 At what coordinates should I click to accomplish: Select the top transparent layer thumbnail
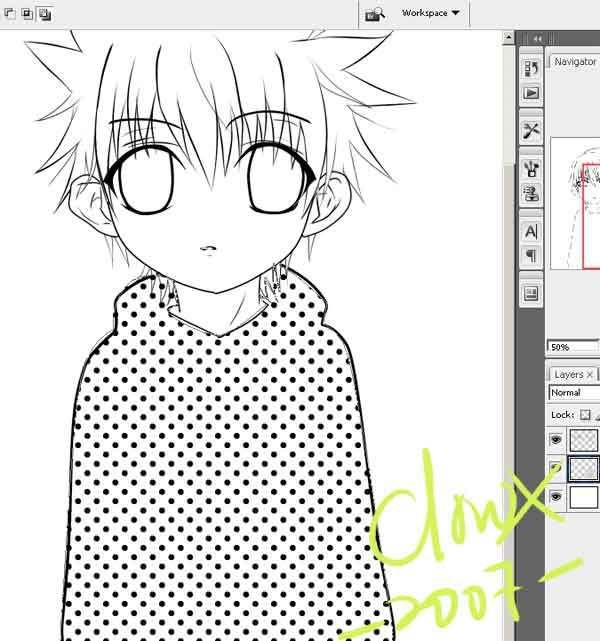pos(584,440)
